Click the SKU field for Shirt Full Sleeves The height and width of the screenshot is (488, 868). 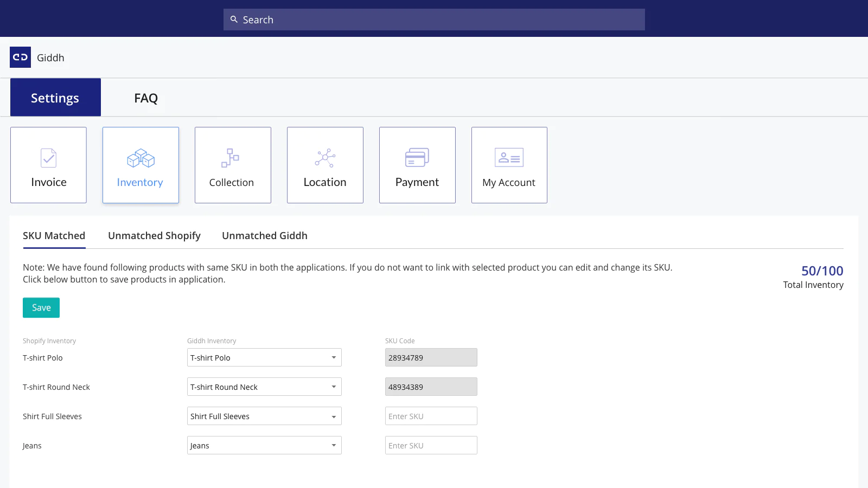pyautogui.click(x=431, y=416)
